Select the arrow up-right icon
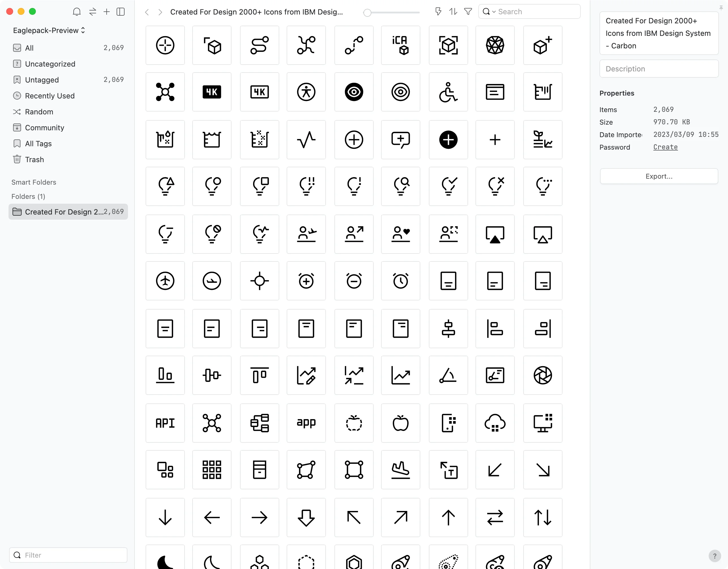This screenshot has height=569, width=728. tap(400, 518)
